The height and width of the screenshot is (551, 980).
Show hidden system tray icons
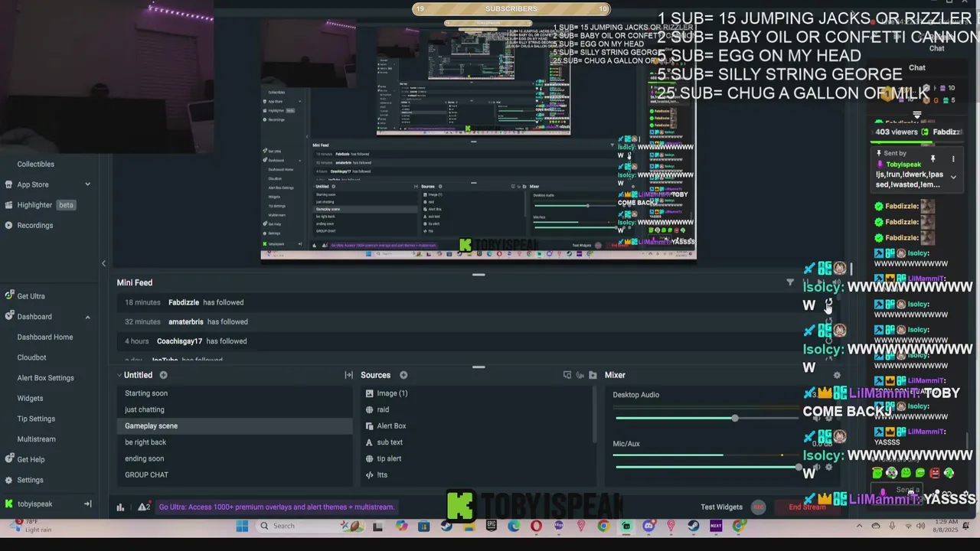[x=859, y=526]
